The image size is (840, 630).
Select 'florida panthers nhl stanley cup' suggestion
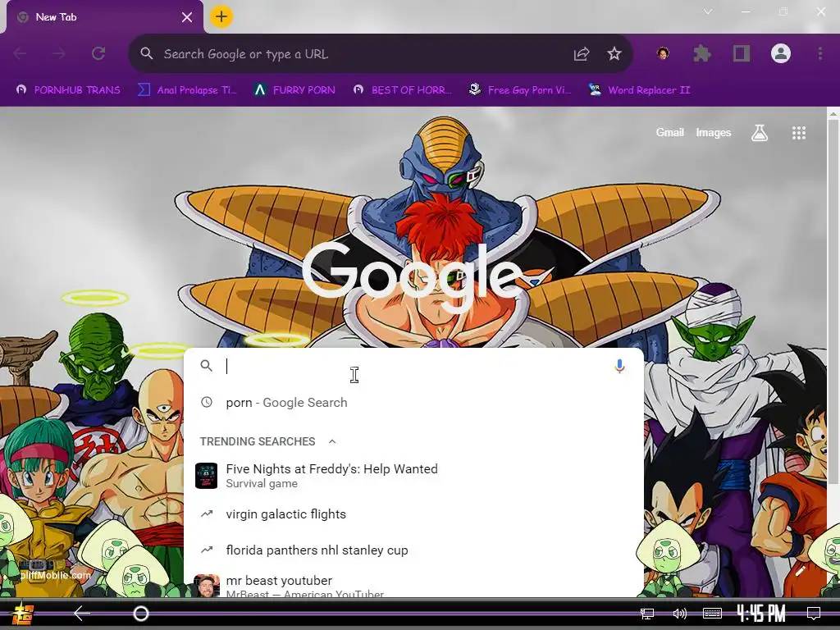[x=413, y=550]
